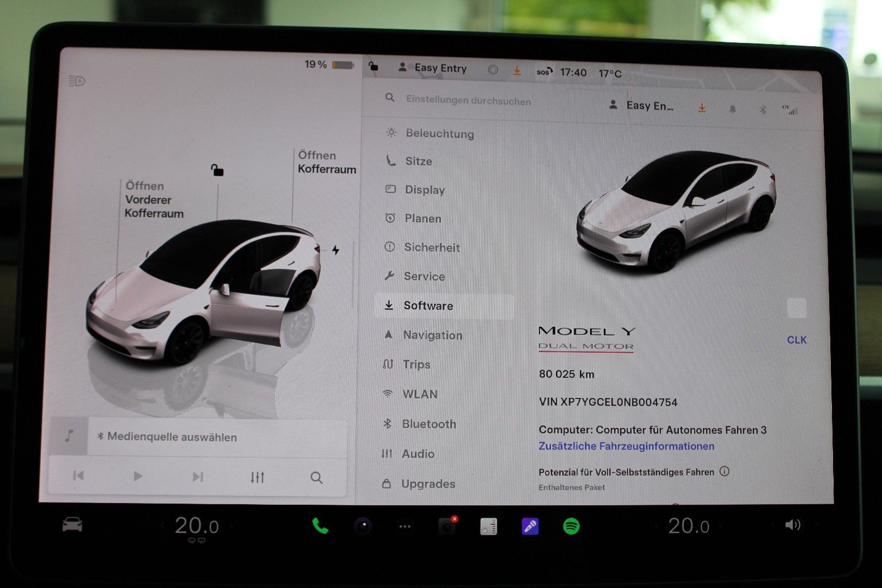Tap the headlight auto icon

click(77, 81)
